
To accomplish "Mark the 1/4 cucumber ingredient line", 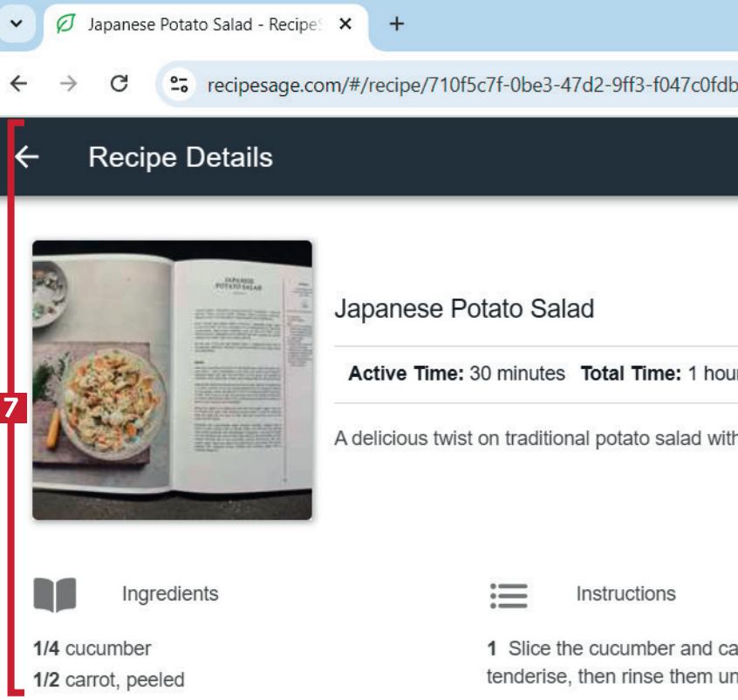I will [x=92, y=649].
